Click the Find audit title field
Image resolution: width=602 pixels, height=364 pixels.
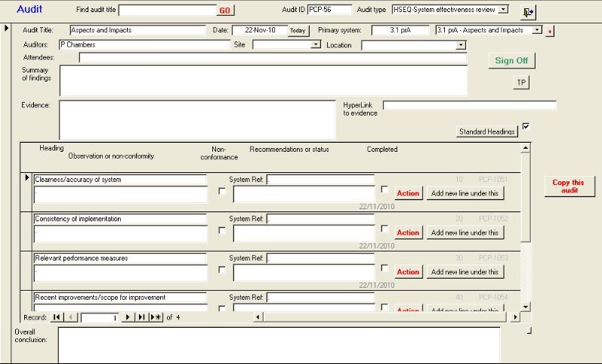[168, 11]
